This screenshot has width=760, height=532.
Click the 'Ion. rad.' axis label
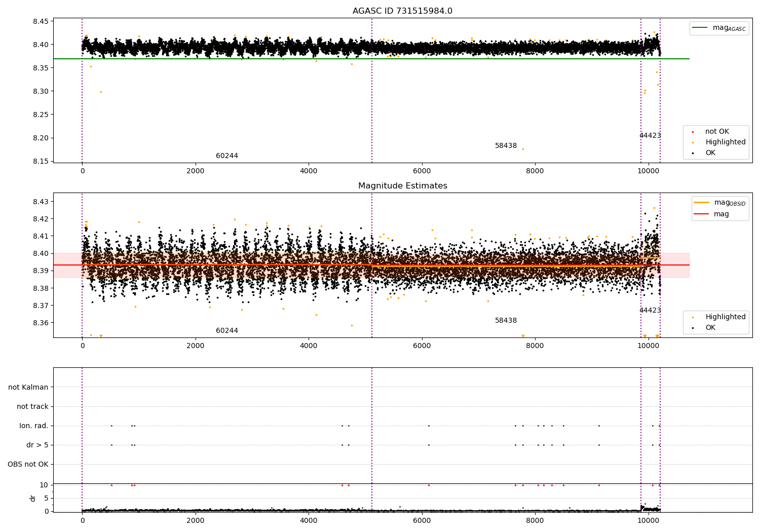(34, 426)
